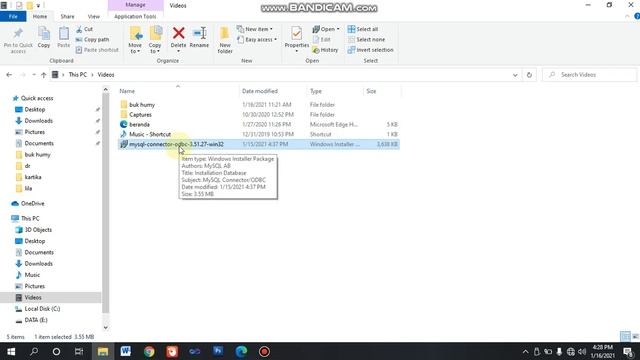This screenshot has width=640, height=360.
Task: Open Google Chrome from taskbar
Action: pyautogui.click(x=149, y=351)
